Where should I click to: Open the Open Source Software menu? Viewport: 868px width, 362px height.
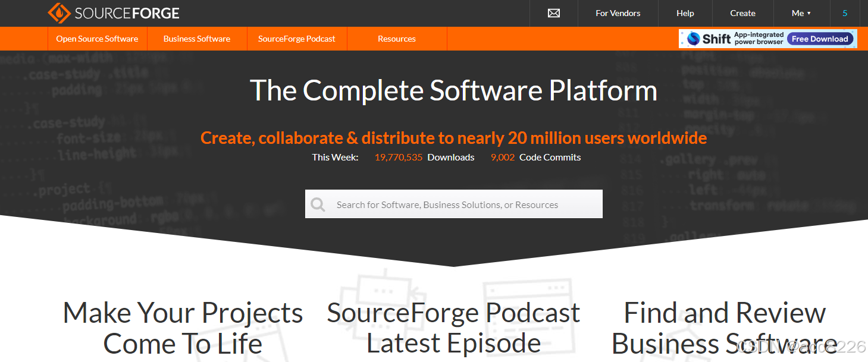click(x=97, y=39)
